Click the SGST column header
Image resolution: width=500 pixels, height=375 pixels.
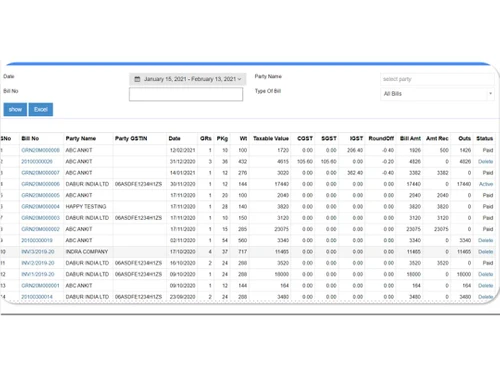click(x=329, y=138)
